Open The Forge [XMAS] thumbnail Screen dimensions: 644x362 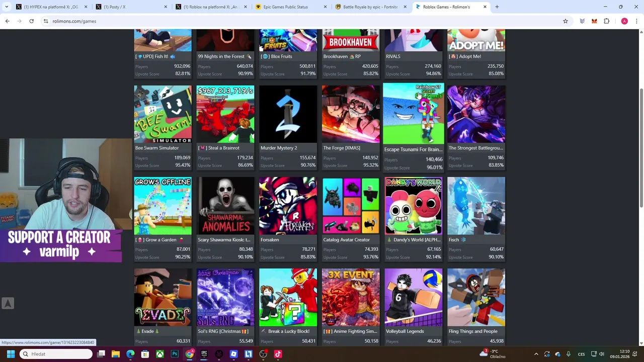click(x=351, y=114)
